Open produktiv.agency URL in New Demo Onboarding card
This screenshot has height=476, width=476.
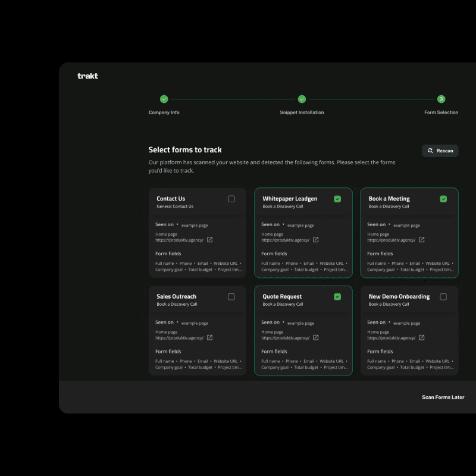[x=392, y=337]
